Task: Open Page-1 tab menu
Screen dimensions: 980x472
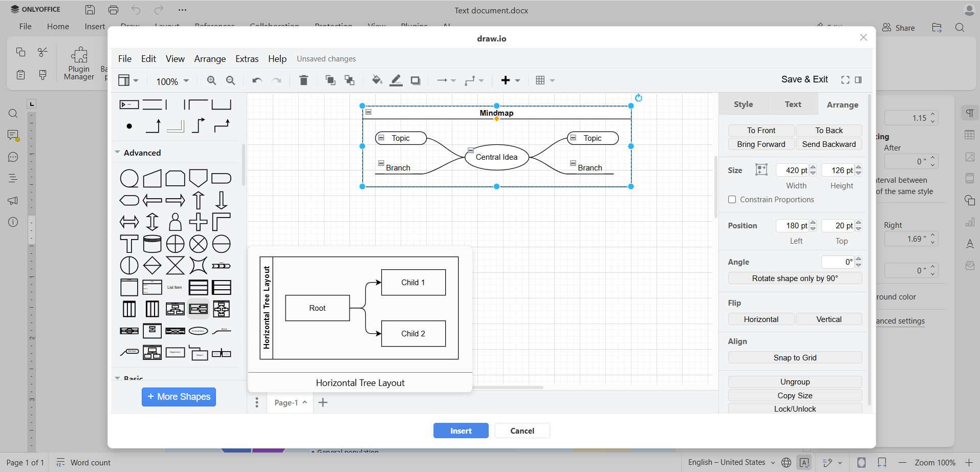Action: (291, 403)
